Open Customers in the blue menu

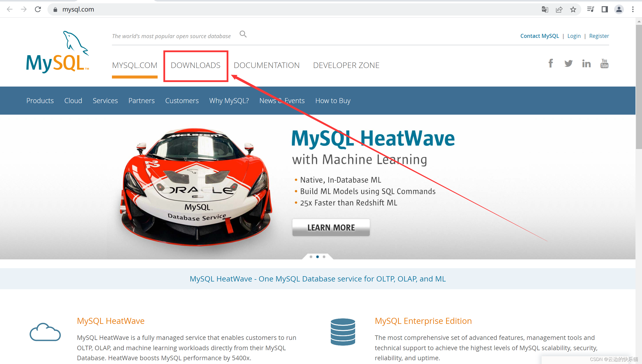coord(182,101)
